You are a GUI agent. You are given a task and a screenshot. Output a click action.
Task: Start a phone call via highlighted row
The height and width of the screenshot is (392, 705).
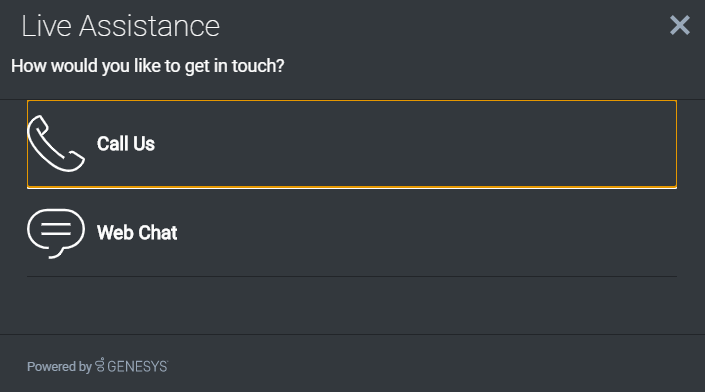pos(352,144)
